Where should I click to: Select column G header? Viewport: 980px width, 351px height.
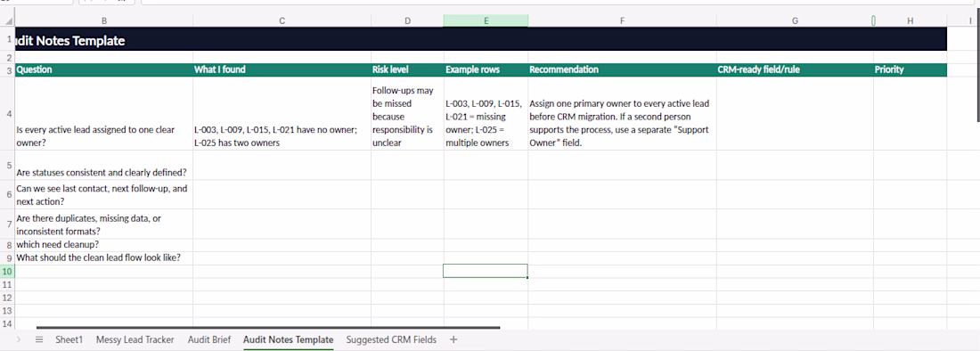click(x=795, y=20)
